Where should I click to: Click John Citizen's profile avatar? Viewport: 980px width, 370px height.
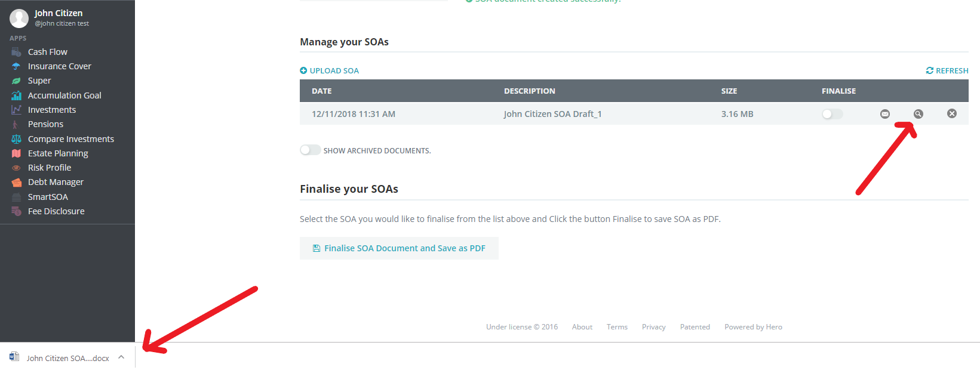coord(19,18)
